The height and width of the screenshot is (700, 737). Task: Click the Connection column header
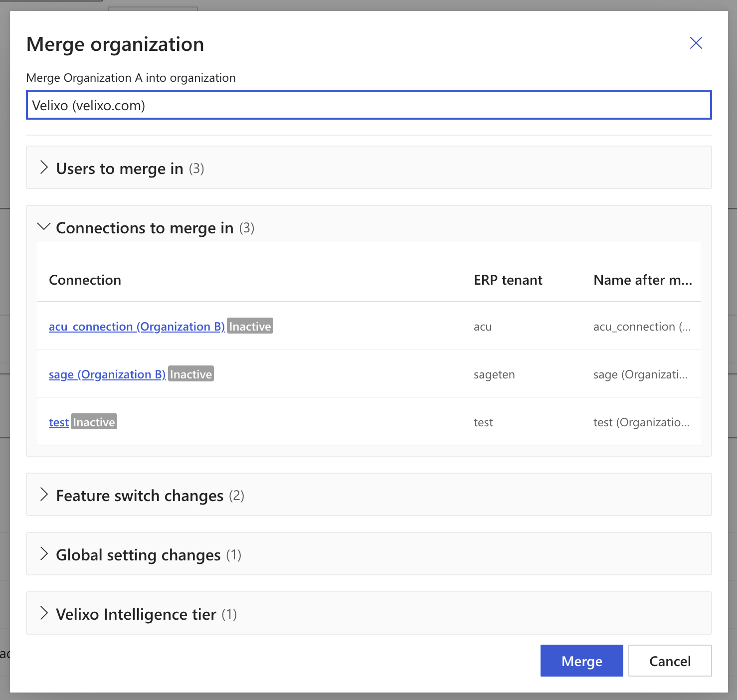(85, 280)
